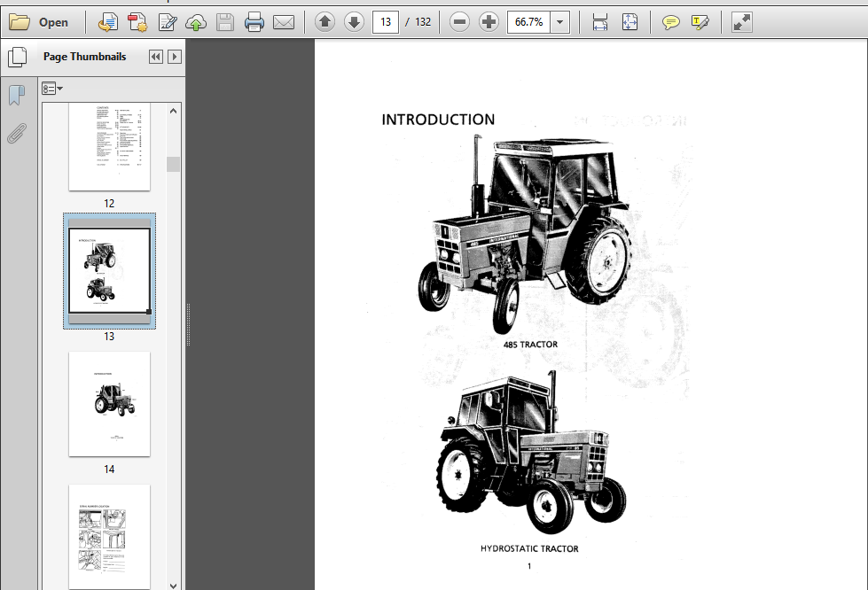The height and width of the screenshot is (590, 868).
Task: Open the thumbnail options menu dropdown
Action: [x=52, y=89]
